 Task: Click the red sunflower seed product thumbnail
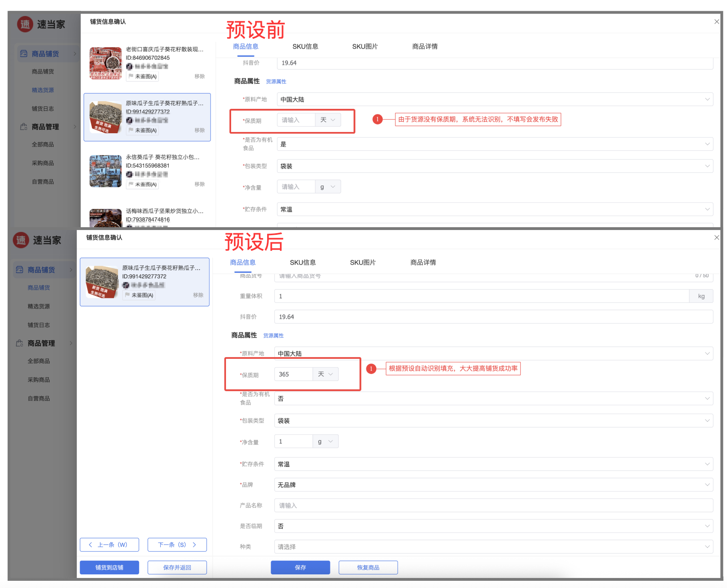click(106, 63)
